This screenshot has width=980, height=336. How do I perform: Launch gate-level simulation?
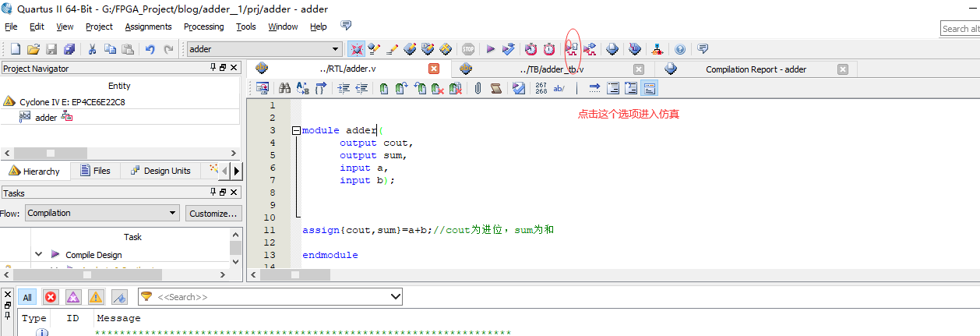tap(590, 49)
